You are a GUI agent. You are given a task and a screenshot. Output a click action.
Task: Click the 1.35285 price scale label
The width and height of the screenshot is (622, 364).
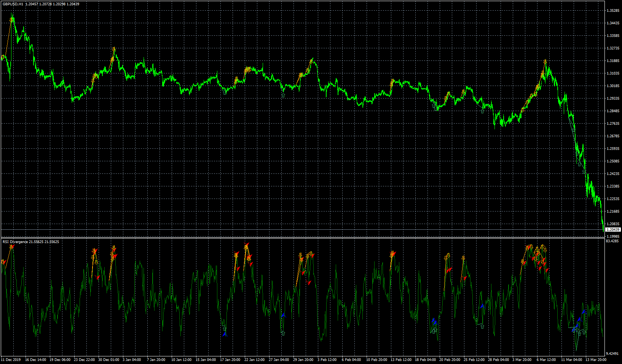[613, 11]
